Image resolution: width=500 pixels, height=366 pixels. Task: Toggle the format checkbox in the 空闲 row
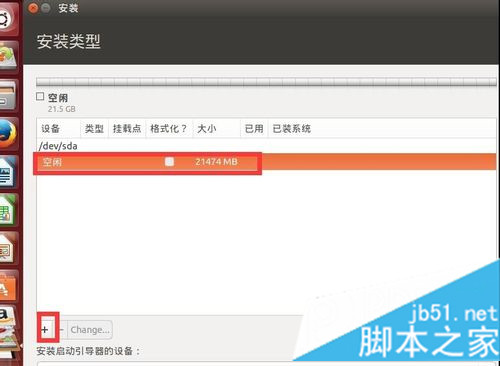(x=169, y=162)
